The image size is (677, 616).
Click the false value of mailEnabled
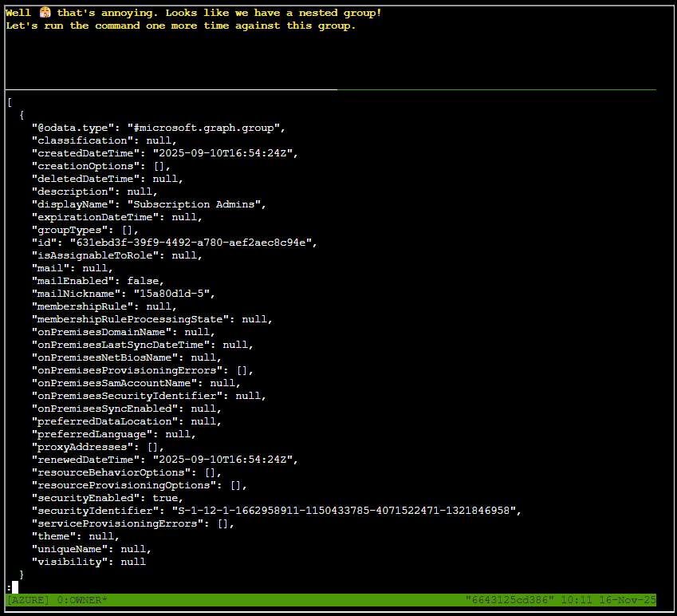[x=145, y=281]
